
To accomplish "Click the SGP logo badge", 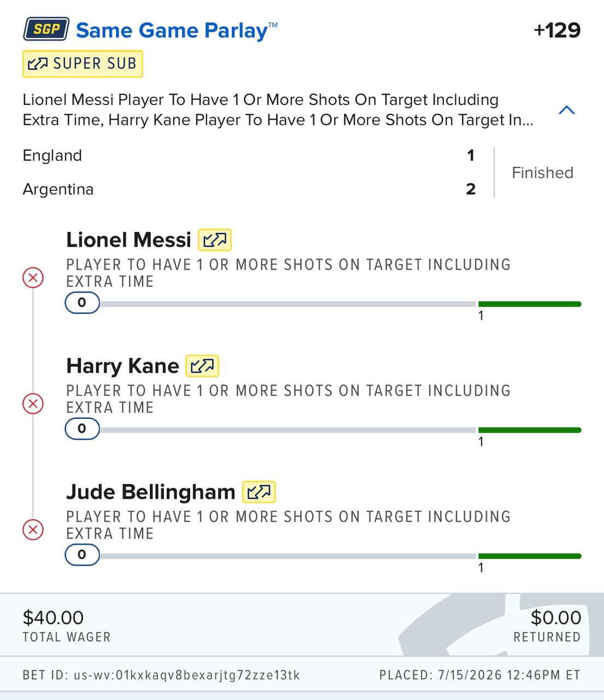I will (46, 29).
